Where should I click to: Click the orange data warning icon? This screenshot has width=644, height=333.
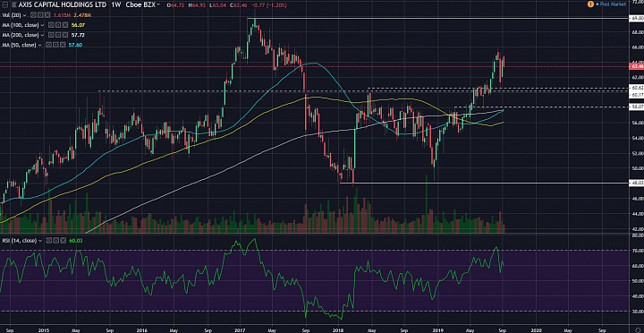[590, 4]
